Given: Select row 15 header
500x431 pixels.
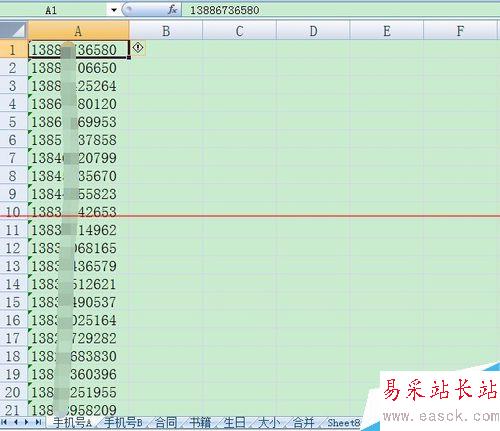Looking at the screenshot, I should pyautogui.click(x=13, y=302).
